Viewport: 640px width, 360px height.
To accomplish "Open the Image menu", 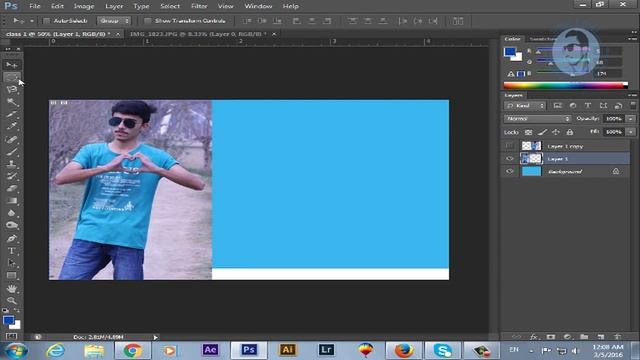I will (x=84, y=6).
